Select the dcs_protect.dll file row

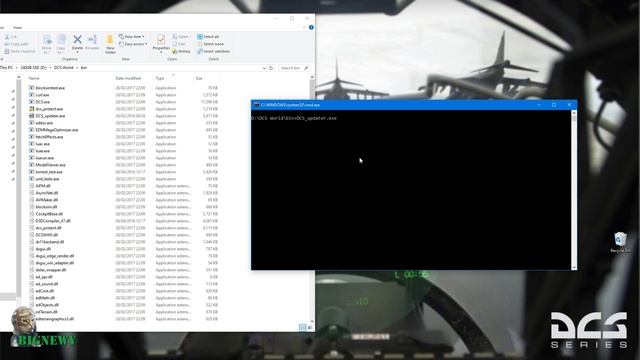point(123,228)
